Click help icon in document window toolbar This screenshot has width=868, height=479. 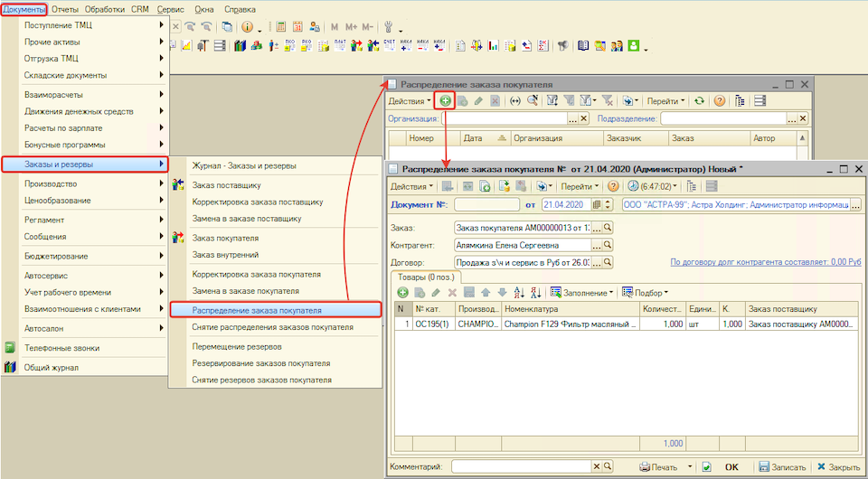pyautogui.click(x=613, y=186)
